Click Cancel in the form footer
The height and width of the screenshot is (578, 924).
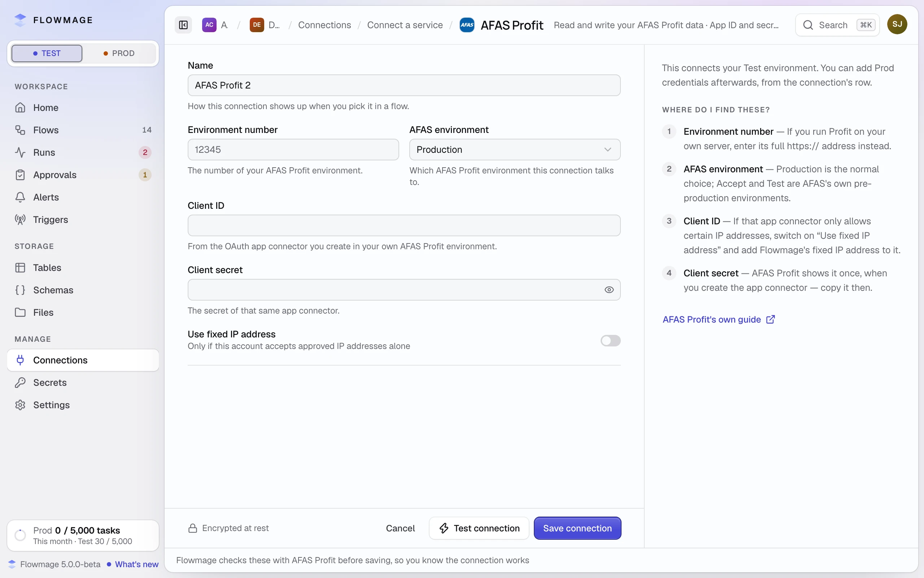pos(400,528)
